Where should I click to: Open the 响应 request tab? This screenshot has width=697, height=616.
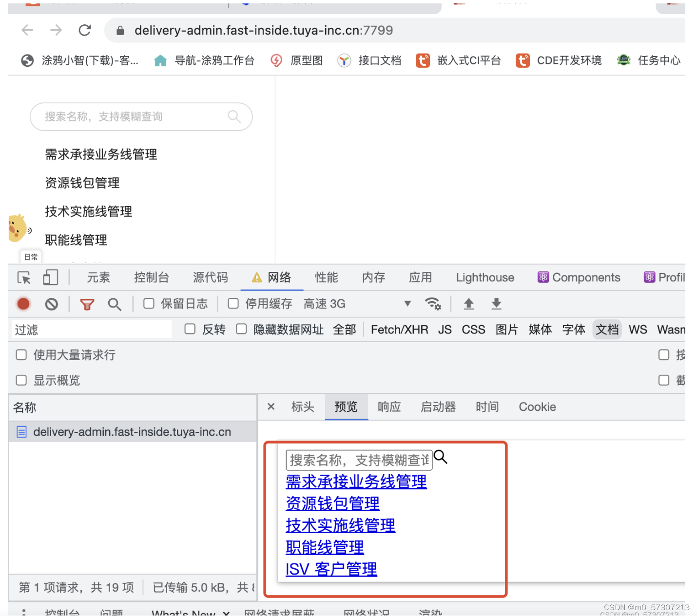(389, 407)
